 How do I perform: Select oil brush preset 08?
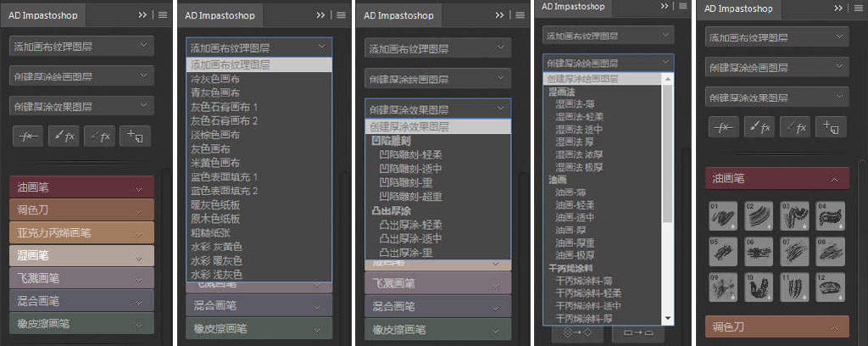(831, 251)
